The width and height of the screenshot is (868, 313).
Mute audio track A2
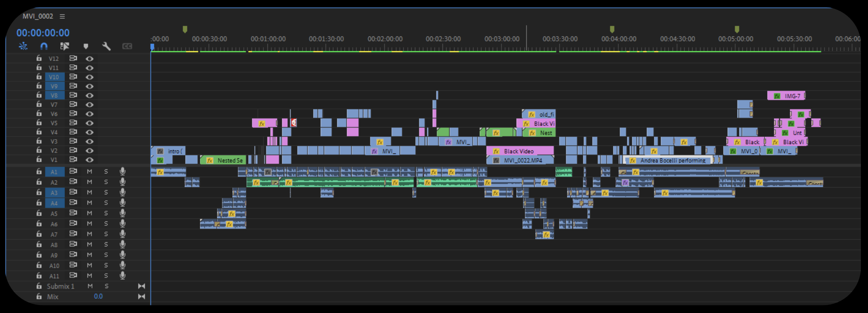pyautogui.click(x=89, y=182)
